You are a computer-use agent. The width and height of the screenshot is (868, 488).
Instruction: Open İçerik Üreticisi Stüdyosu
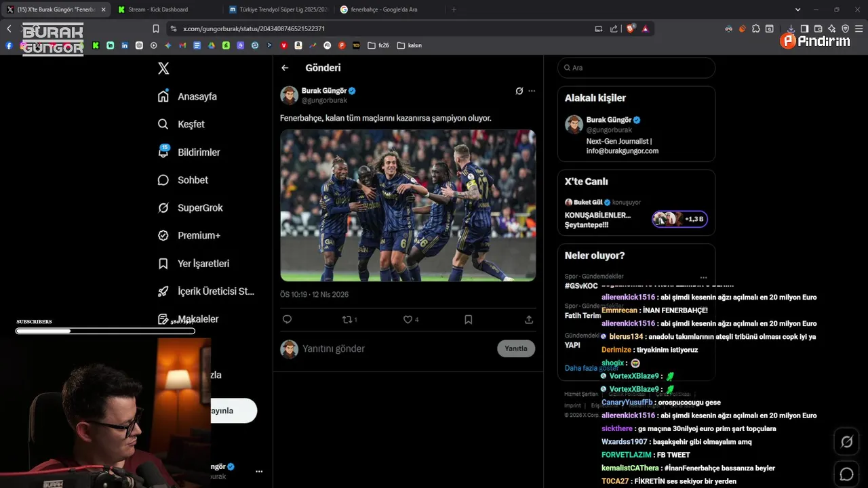(x=206, y=291)
